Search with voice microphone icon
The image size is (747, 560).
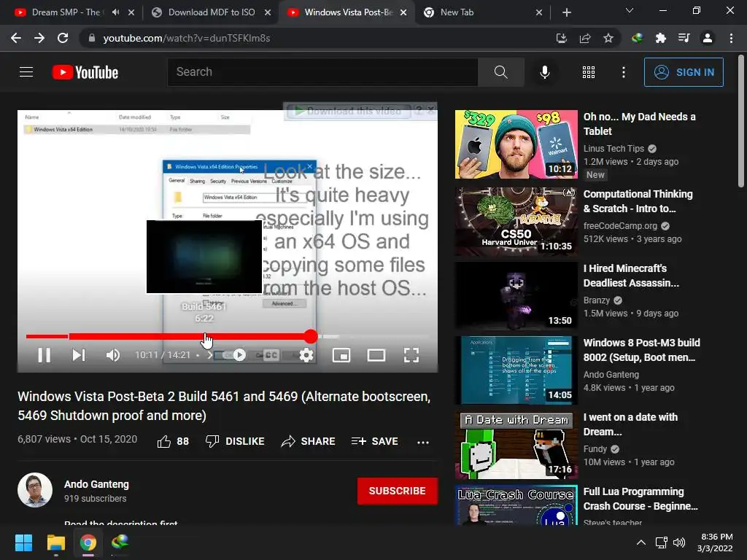tap(544, 72)
